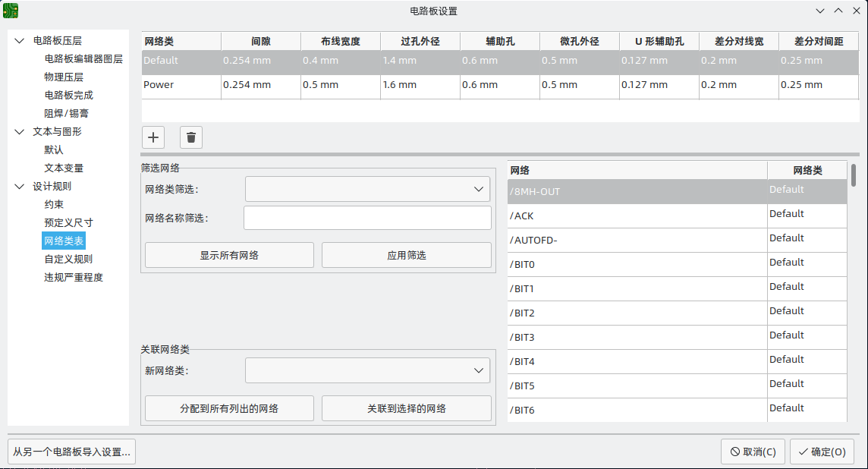Confirm changes with the 确定 button
868x469 pixels.
[822, 452]
